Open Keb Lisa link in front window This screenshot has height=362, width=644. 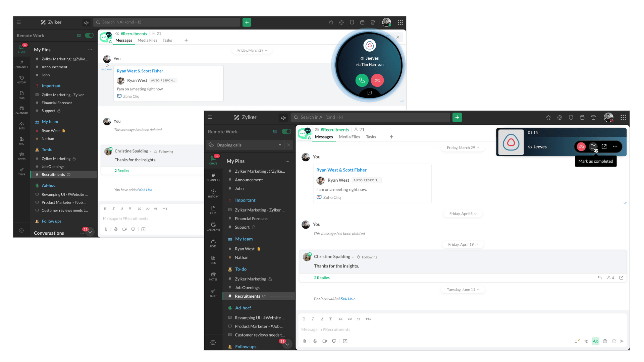[x=347, y=298]
